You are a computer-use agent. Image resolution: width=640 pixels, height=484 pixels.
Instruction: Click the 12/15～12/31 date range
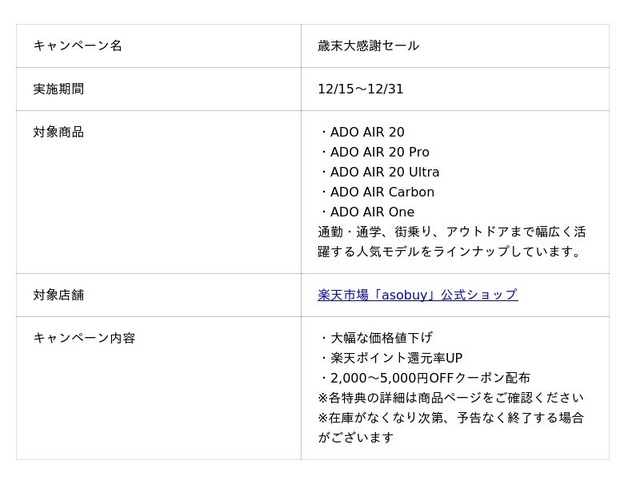[360, 89]
